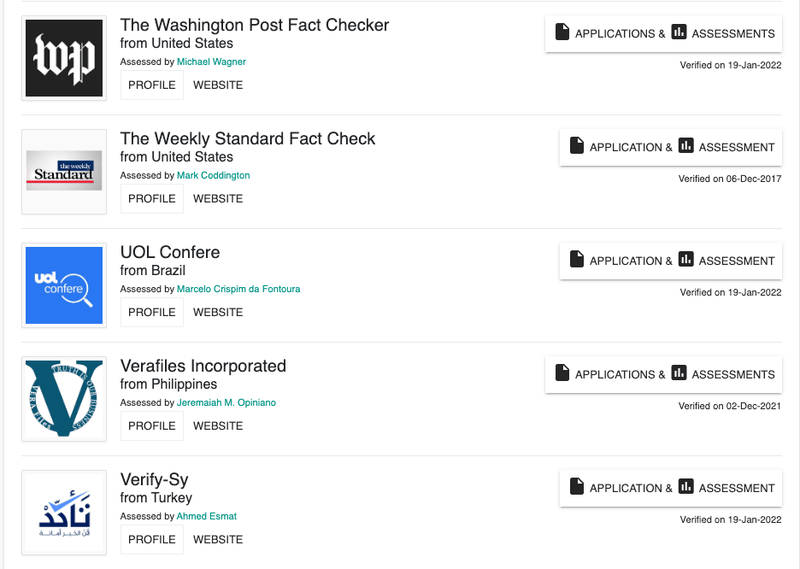Open assessor Mark Coddington's link
800x569 pixels.
(213, 176)
